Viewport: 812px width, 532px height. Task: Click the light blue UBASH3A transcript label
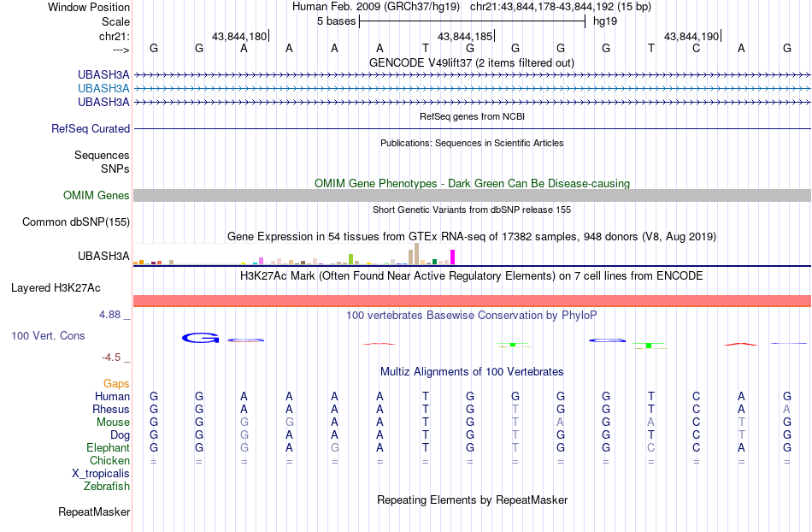[x=103, y=89]
